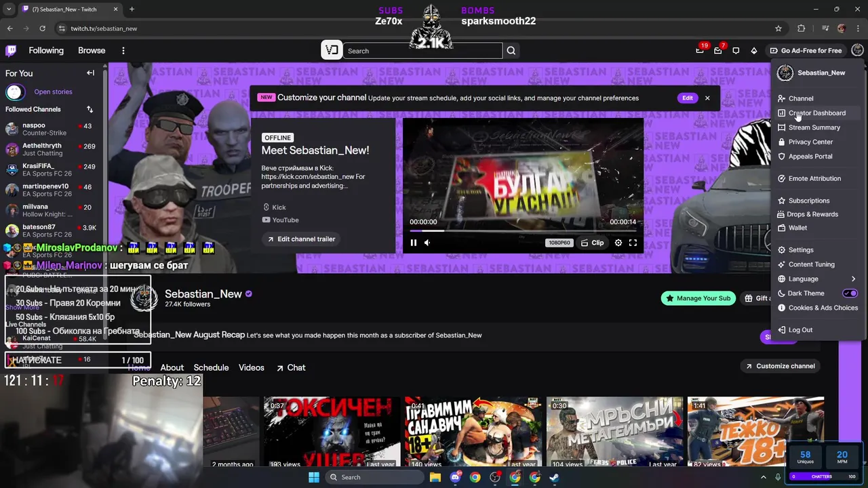Open OBS from the taskbar
This screenshot has height=488, width=868.
point(495,477)
